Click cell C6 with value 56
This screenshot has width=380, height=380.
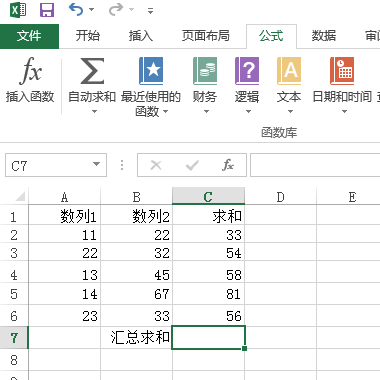click(x=208, y=316)
